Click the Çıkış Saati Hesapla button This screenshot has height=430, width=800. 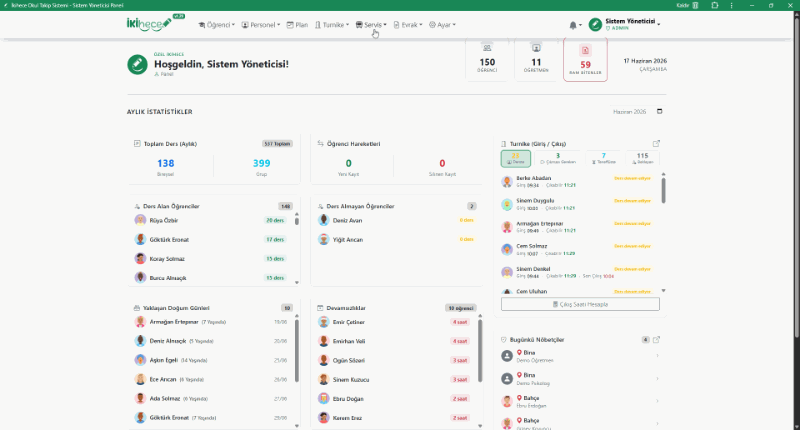[580, 304]
